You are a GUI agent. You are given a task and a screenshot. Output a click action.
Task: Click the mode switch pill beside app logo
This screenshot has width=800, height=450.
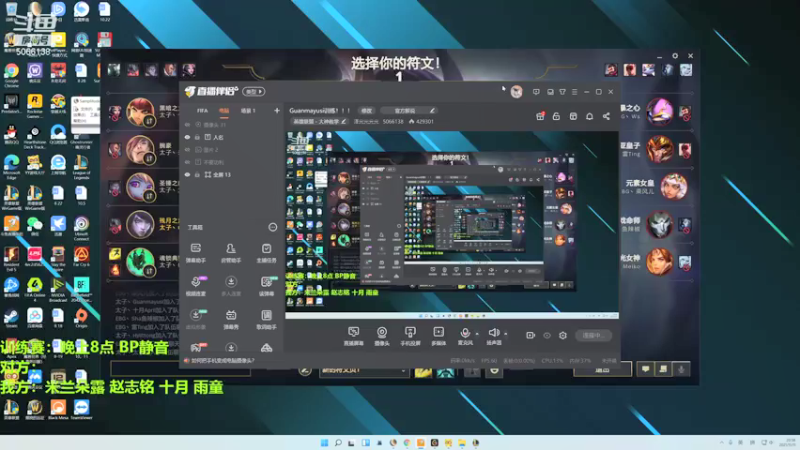coord(254,92)
